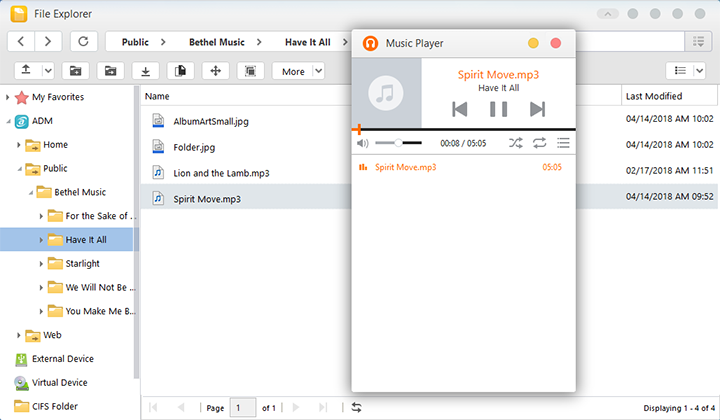Navigate back with the left arrow button
This screenshot has height=420, width=720.
pos(22,41)
